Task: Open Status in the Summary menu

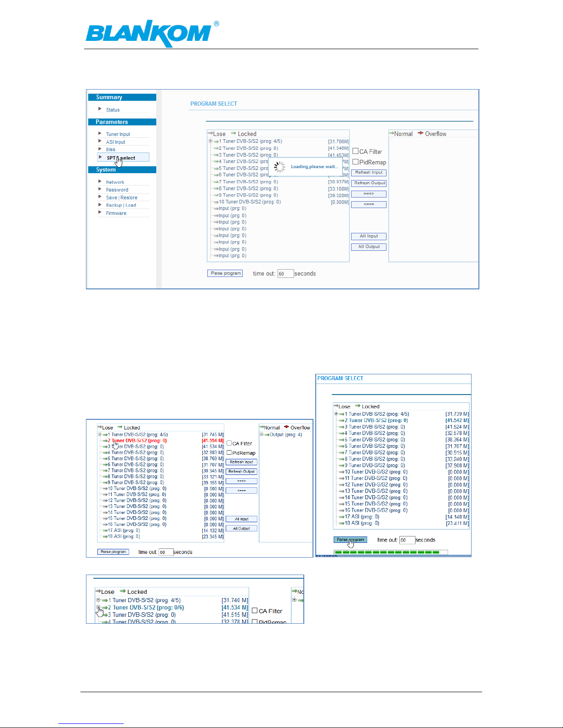Action: pos(113,110)
